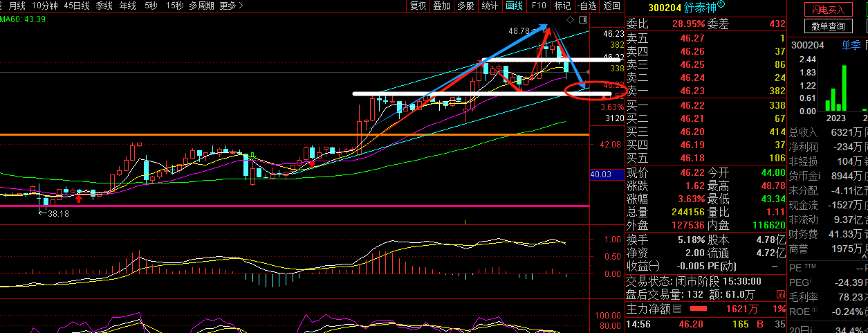Open the 多周期 multi-period view
This screenshot has width=868, height=333.
pos(202,6)
